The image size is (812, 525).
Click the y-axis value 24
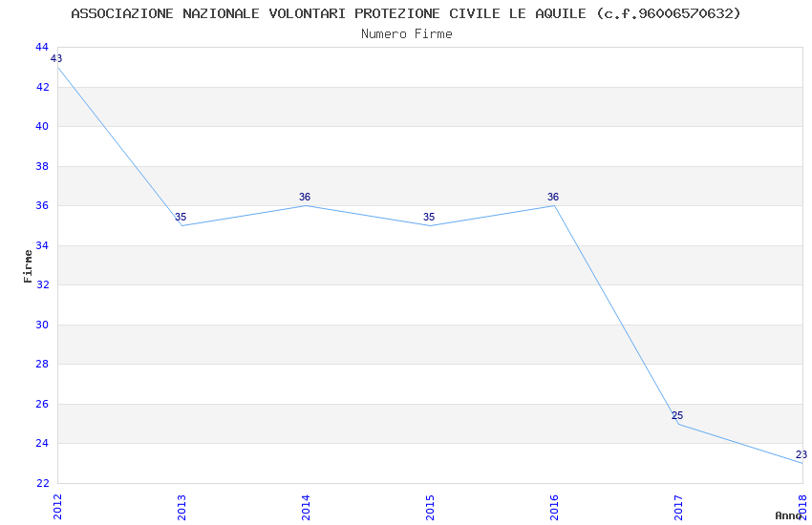(42, 443)
